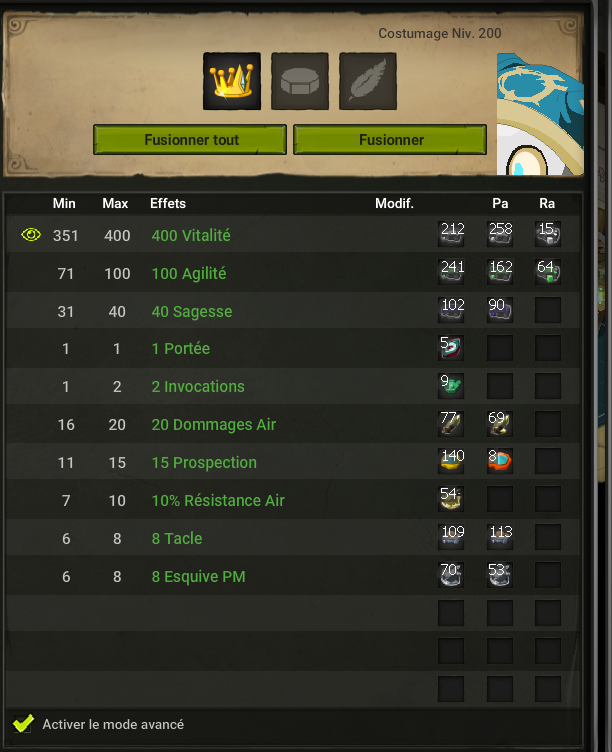Choose the Pa Tacle rune showing 113
612x752 pixels.
click(x=500, y=537)
